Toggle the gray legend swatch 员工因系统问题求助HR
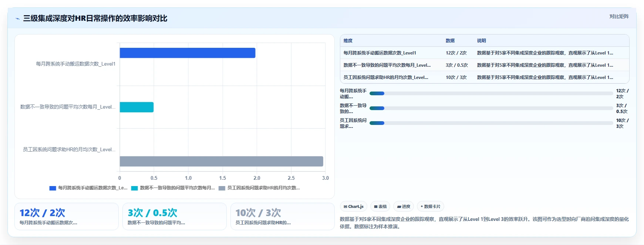The width and height of the screenshot is (644, 245). click(222, 188)
